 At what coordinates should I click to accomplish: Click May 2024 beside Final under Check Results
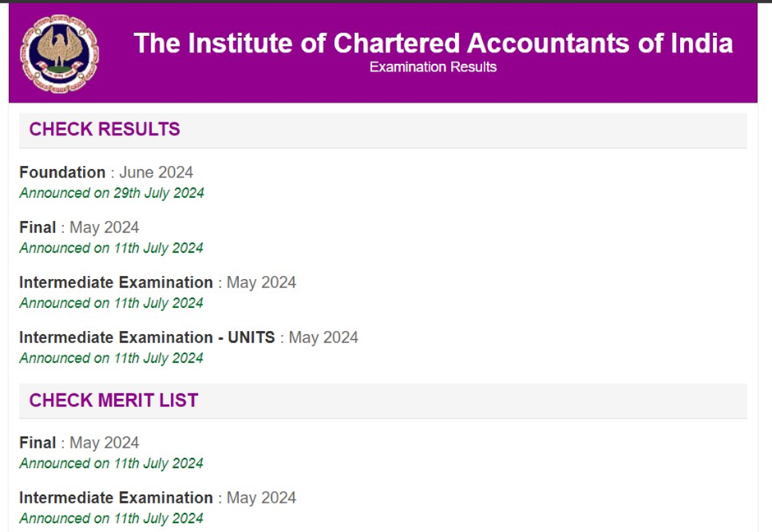tap(104, 227)
